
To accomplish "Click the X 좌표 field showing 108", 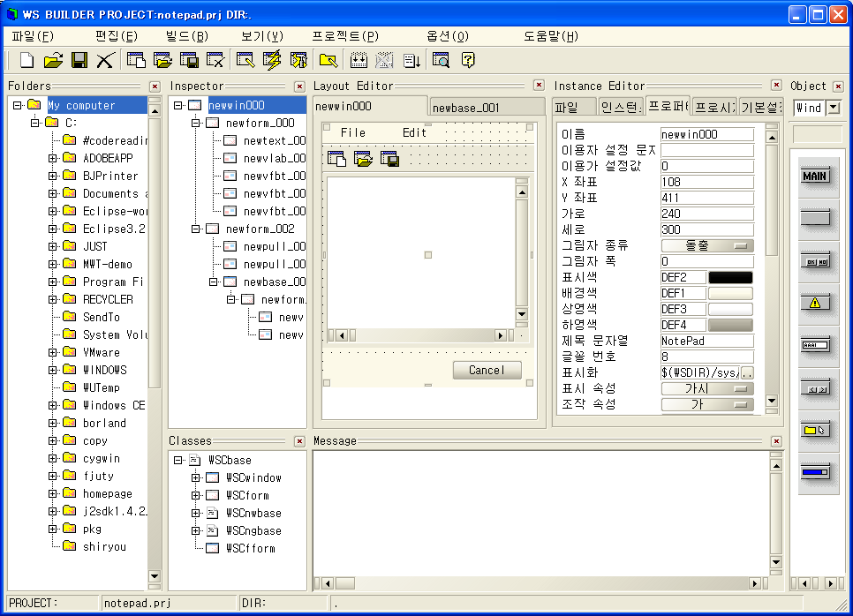I will (x=707, y=182).
